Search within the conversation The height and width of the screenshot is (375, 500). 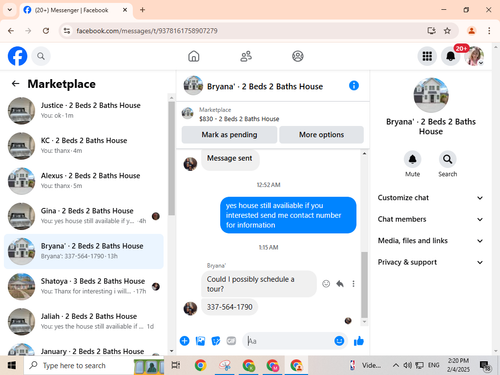tap(447, 159)
